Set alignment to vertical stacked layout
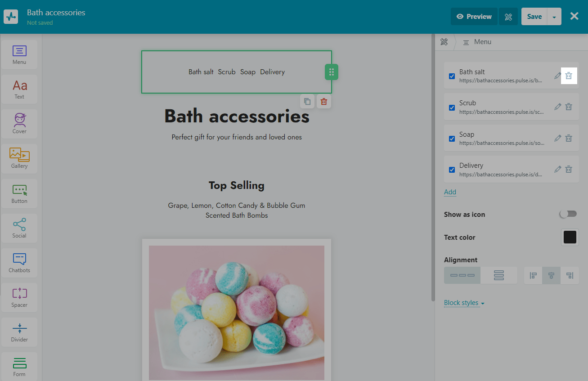The height and width of the screenshot is (381, 588). tap(498, 275)
